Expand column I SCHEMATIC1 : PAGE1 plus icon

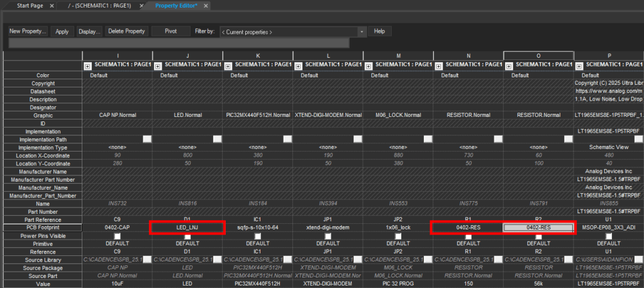point(87,65)
